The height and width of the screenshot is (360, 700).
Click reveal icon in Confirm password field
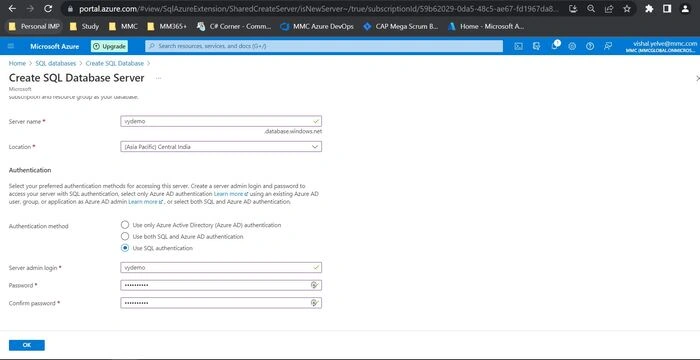[314, 303]
